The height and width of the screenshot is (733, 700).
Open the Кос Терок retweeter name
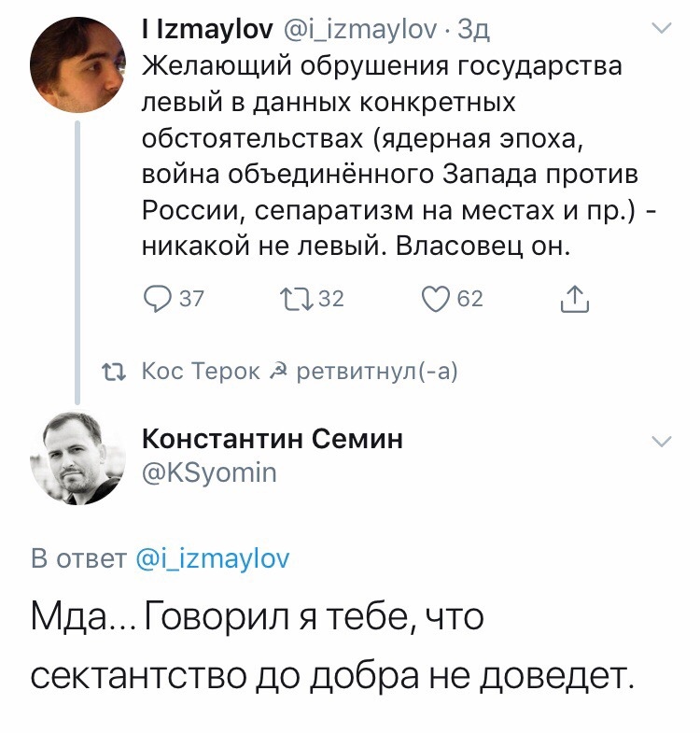coord(201,372)
